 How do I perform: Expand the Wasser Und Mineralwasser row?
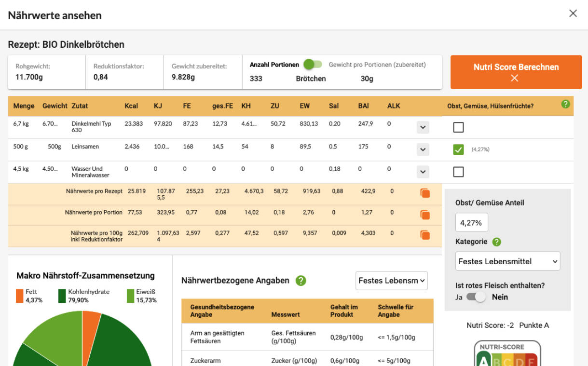click(423, 172)
